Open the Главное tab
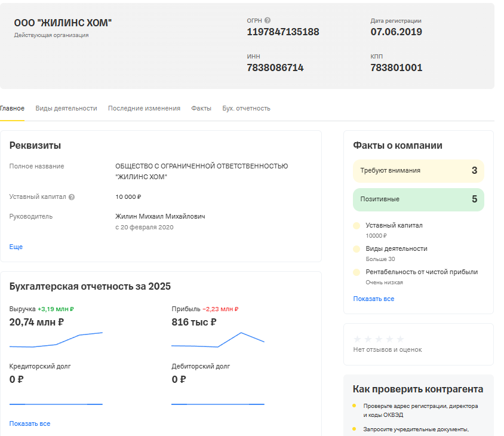The height and width of the screenshot is (436, 504). pos(12,108)
